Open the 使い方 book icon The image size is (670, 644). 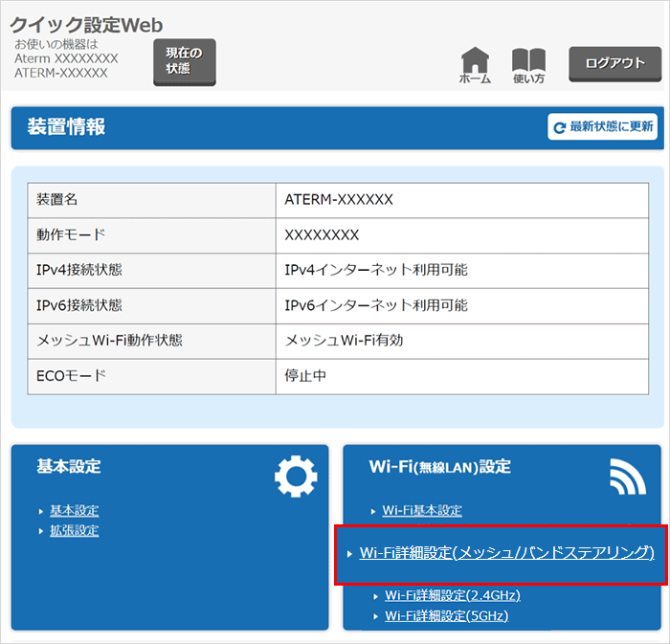click(528, 63)
